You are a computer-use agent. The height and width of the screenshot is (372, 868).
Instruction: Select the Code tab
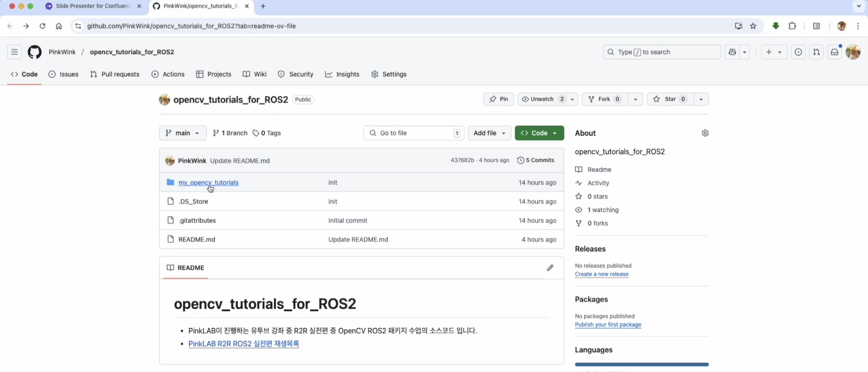24,74
